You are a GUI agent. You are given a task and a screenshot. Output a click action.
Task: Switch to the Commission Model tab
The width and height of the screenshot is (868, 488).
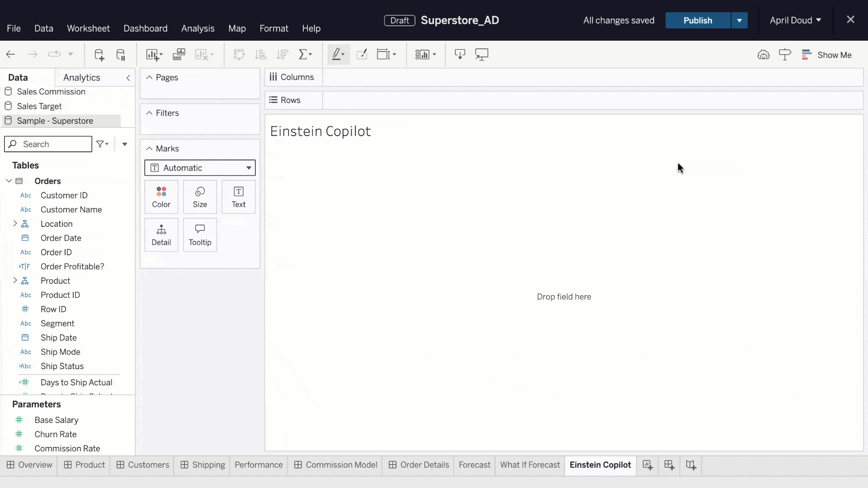point(341,465)
